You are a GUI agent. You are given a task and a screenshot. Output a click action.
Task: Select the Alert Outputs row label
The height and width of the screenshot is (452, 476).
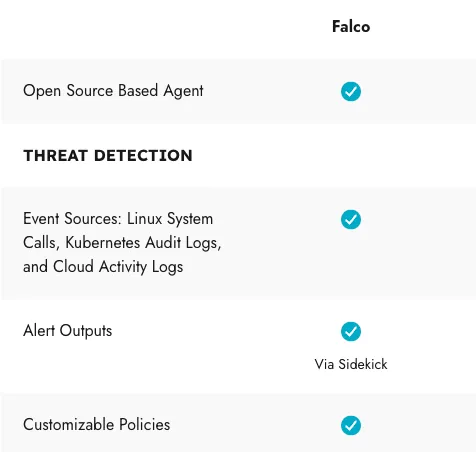point(68,331)
